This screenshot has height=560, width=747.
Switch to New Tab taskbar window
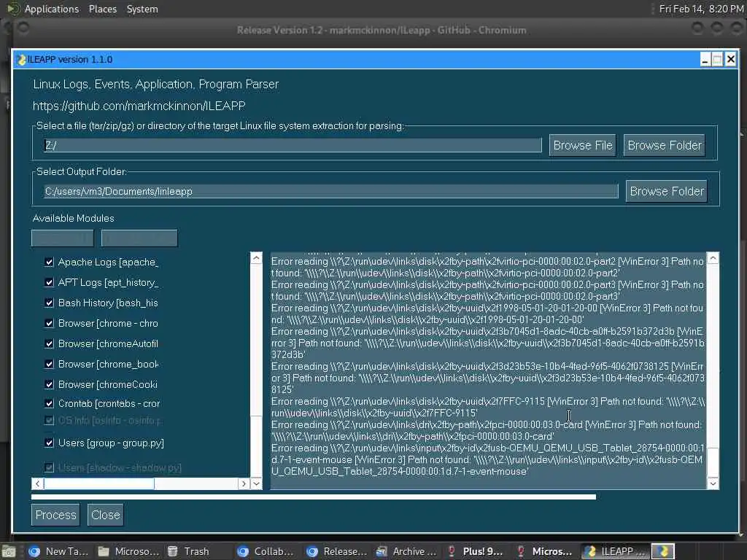click(x=58, y=551)
